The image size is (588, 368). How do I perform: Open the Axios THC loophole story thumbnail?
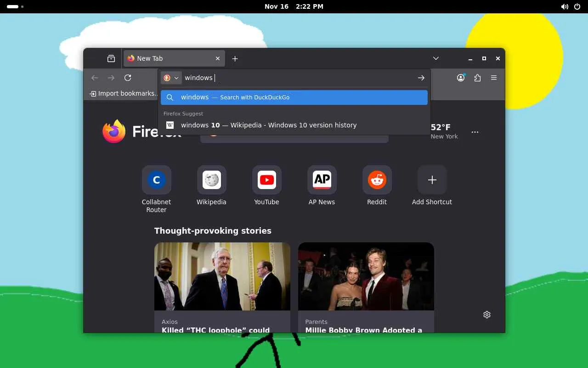pos(222,276)
